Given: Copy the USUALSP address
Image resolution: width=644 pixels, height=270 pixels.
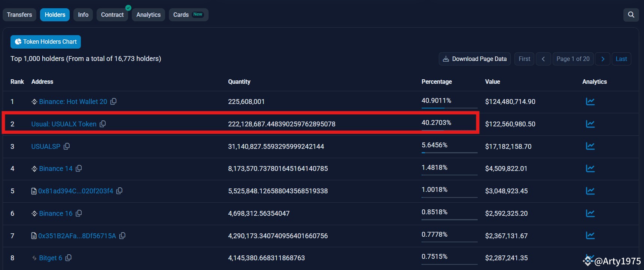Looking at the screenshot, I should click(x=67, y=146).
